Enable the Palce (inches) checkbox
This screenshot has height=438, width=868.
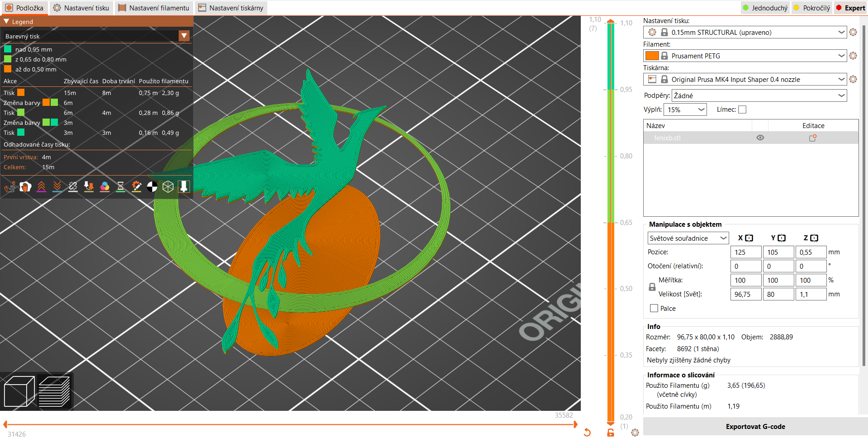click(654, 308)
